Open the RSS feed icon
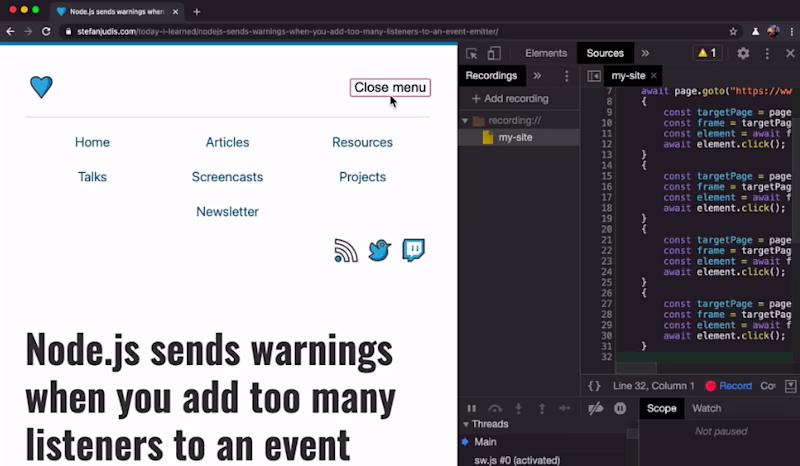The width and height of the screenshot is (800, 466). 345,251
